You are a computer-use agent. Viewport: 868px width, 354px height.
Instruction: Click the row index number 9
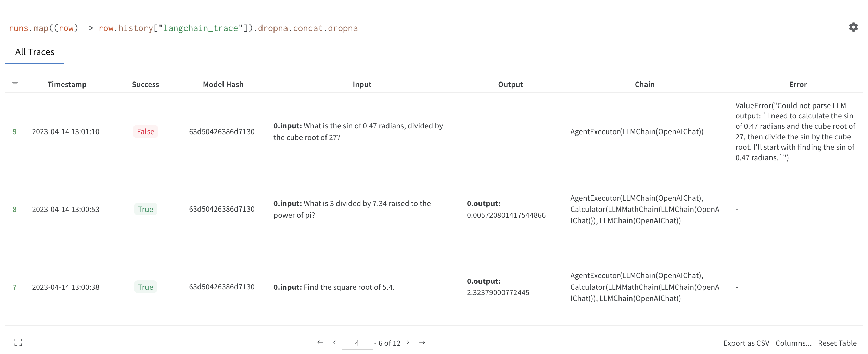(x=14, y=131)
